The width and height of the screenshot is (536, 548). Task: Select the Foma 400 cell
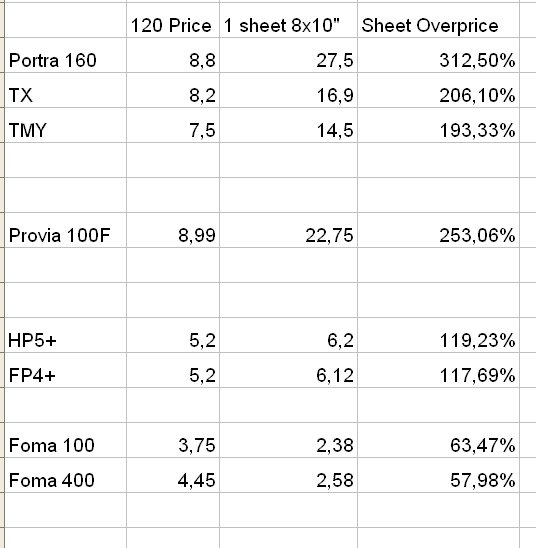(66, 475)
